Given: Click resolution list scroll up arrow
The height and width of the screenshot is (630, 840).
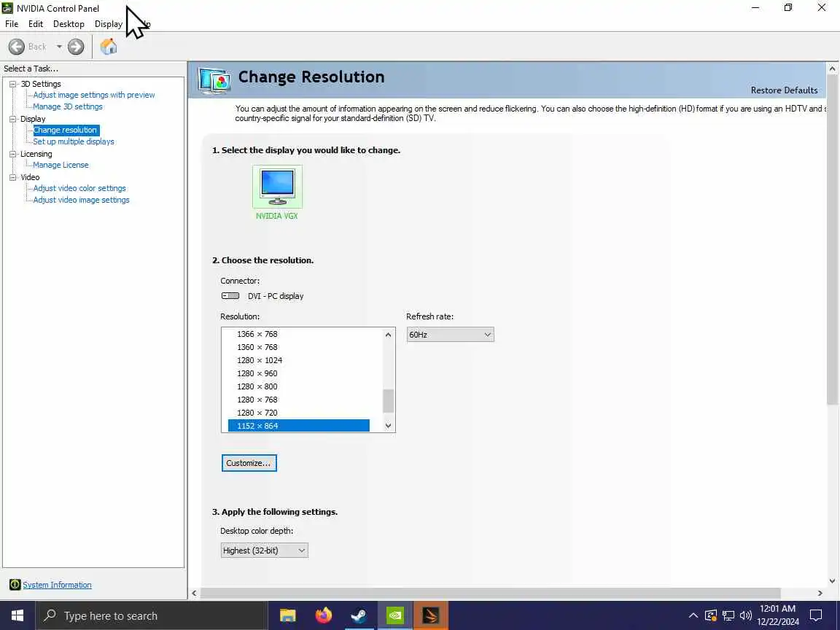Looking at the screenshot, I should point(389,335).
